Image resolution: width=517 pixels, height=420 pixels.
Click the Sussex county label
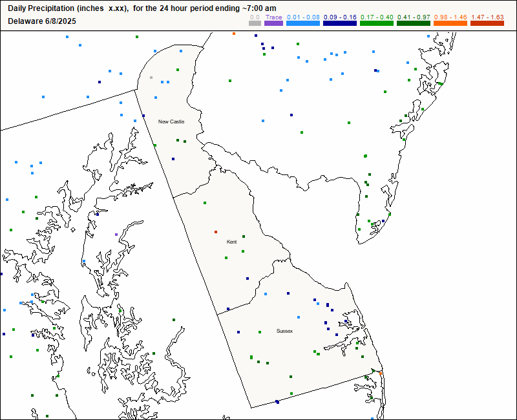pos(284,331)
